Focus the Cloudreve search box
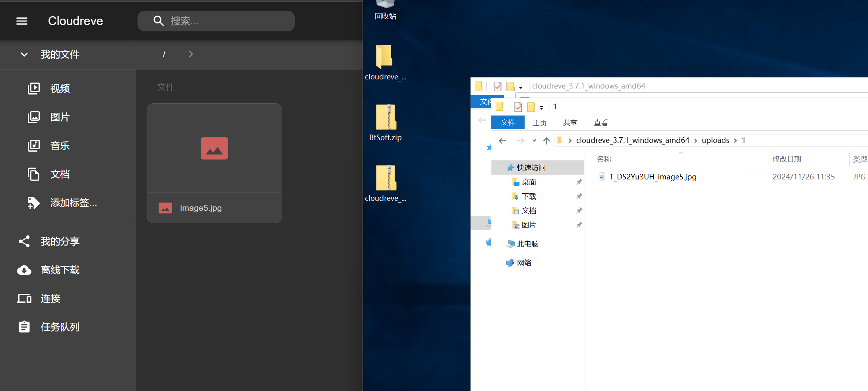This screenshot has width=868, height=391. click(x=216, y=21)
